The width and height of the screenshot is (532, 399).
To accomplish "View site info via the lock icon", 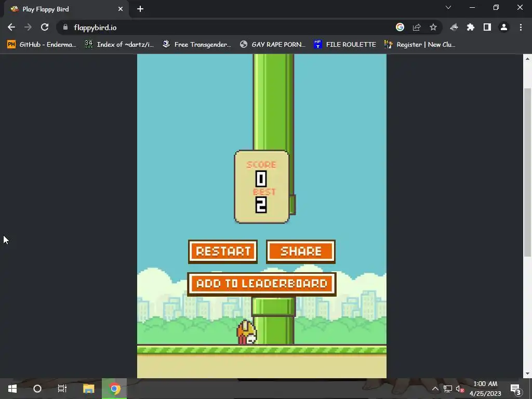I will click(x=65, y=27).
